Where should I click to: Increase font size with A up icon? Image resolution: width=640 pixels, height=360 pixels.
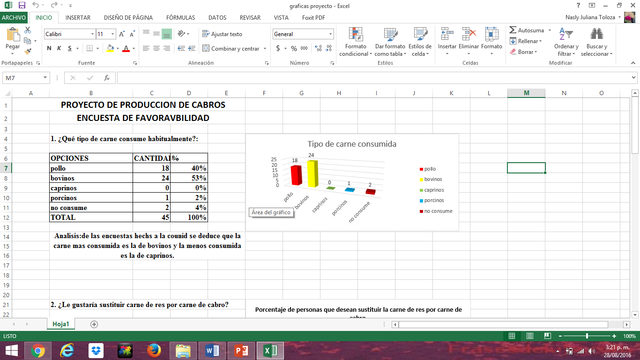(x=122, y=34)
